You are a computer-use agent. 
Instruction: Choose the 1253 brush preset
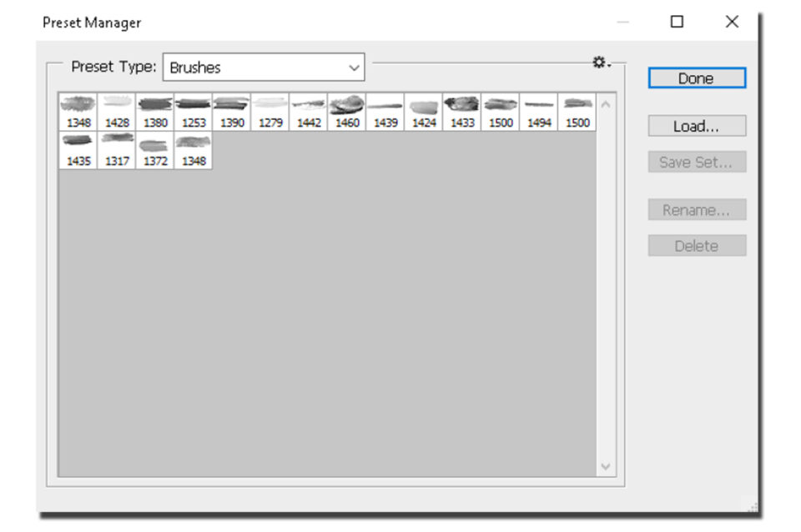[194, 113]
